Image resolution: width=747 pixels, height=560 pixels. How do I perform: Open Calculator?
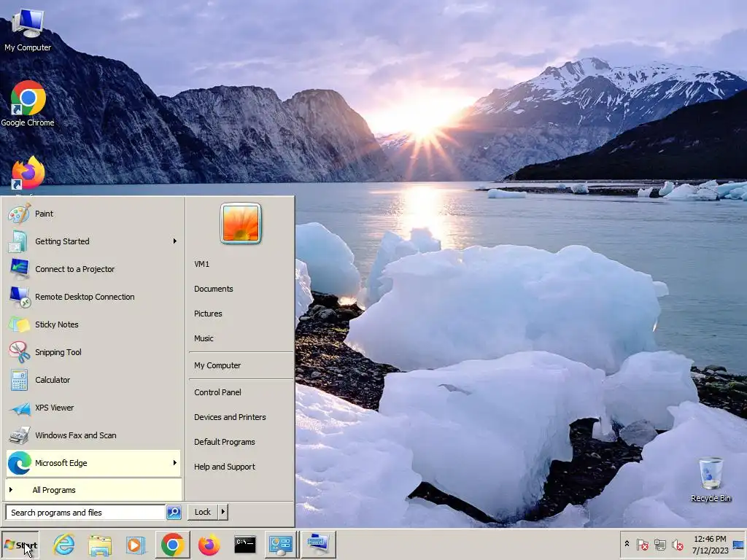click(x=93, y=379)
